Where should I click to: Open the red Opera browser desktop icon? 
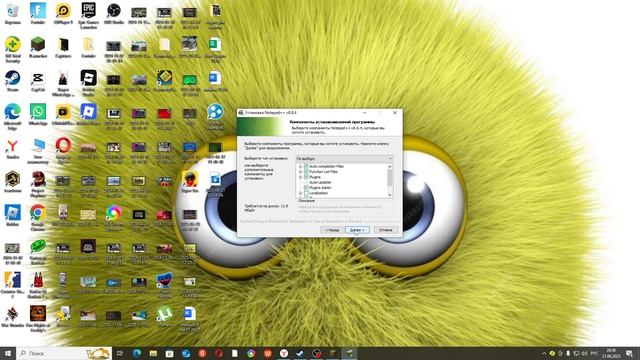click(x=63, y=151)
